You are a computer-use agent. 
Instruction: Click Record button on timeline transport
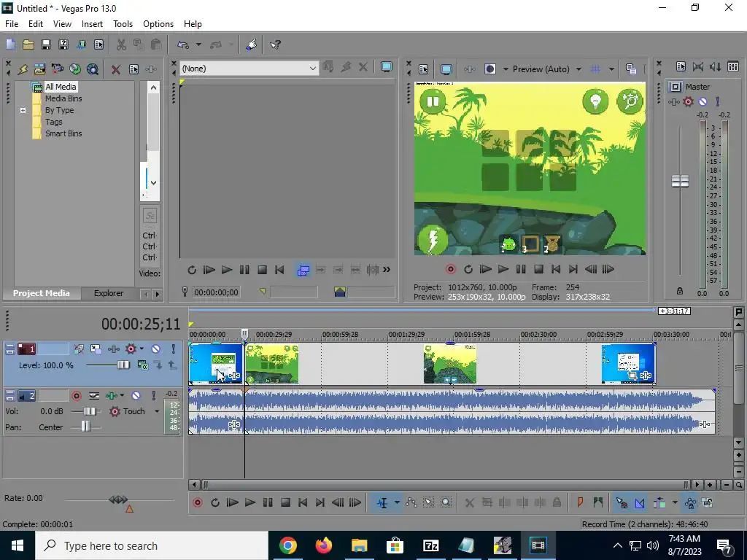197,502
